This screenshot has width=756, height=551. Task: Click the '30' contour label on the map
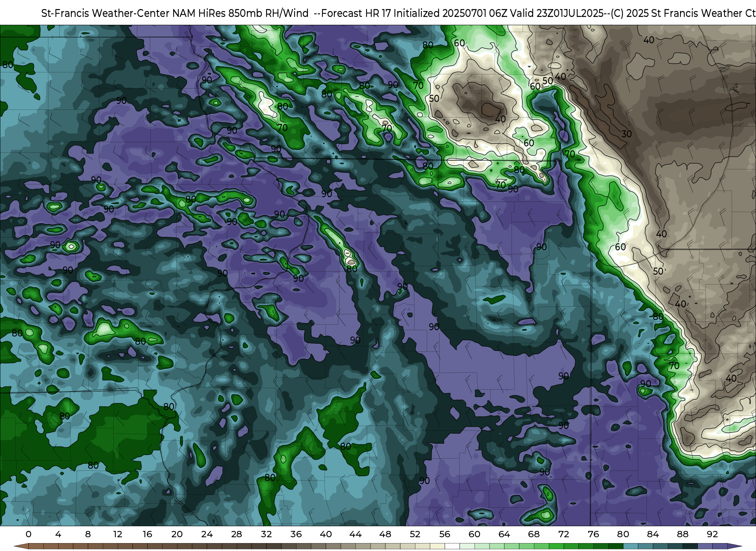tap(626, 134)
